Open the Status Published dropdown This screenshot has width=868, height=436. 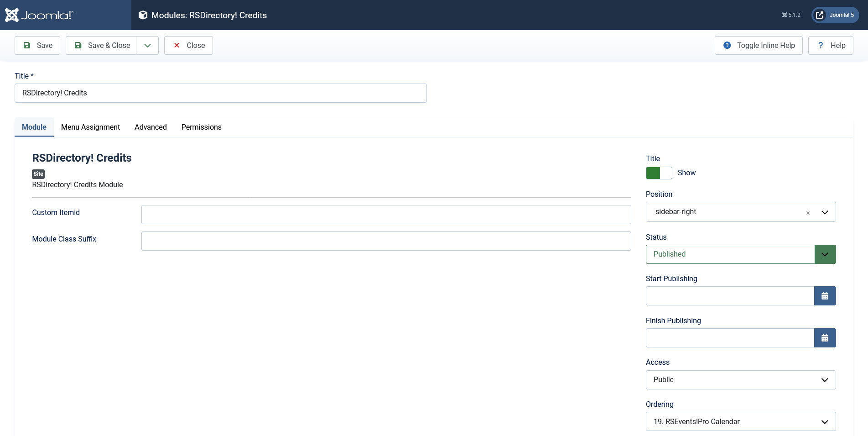pyautogui.click(x=741, y=254)
